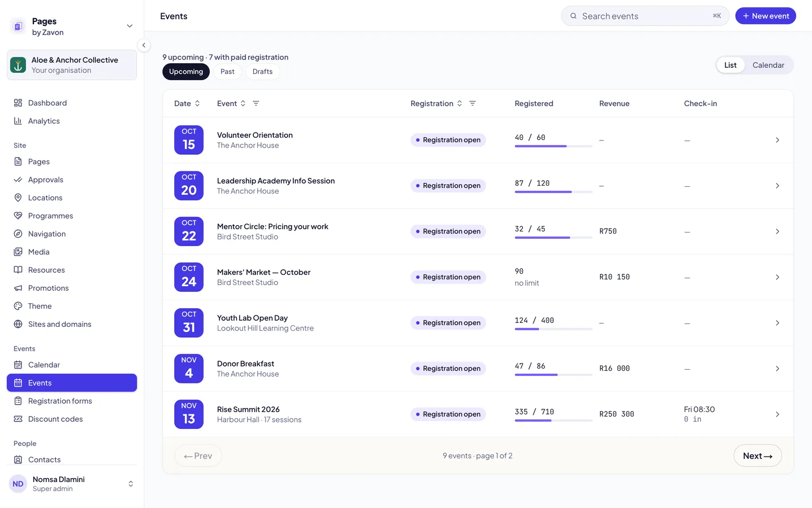Click the Youth Lab Open Day registration progress bar

pyautogui.click(x=554, y=329)
